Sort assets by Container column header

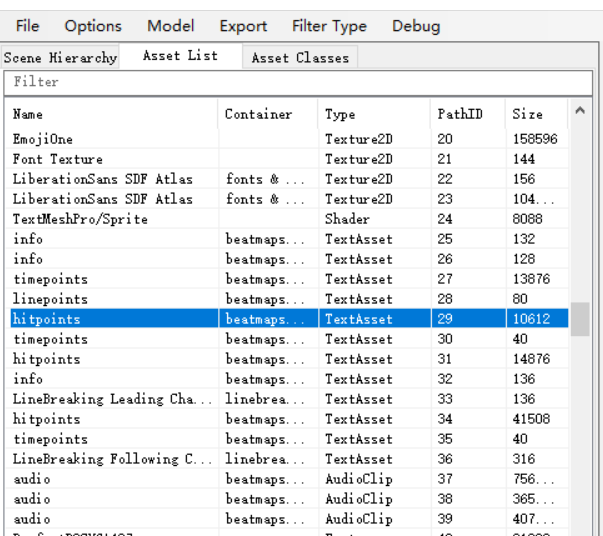point(267,114)
